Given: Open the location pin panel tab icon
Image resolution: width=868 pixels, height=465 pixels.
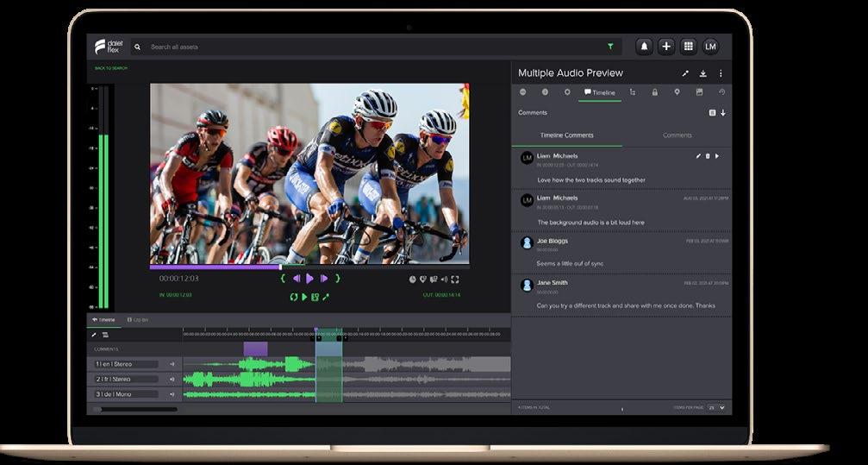Looking at the screenshot, I should pyautogui.click(x=677, y=92).
